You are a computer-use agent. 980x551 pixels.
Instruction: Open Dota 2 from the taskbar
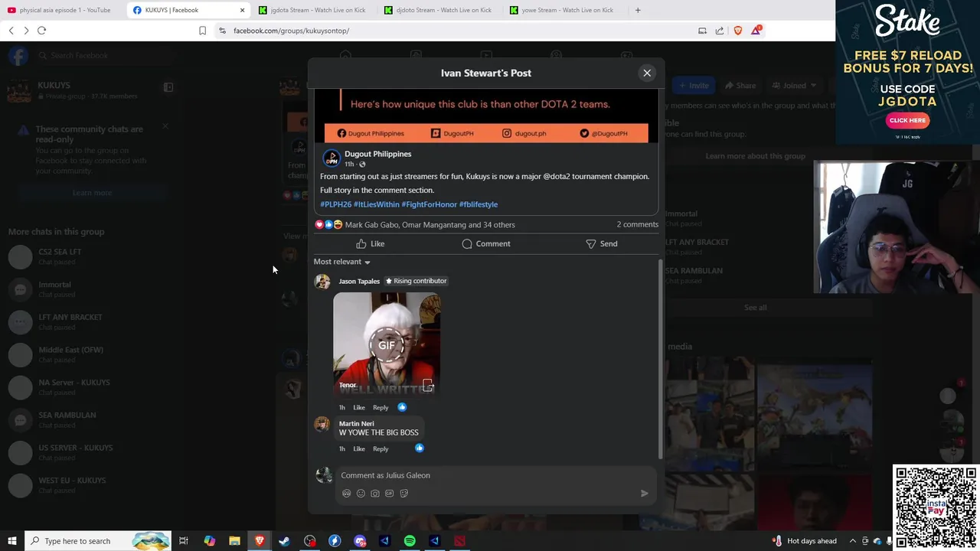click(459, 541)
